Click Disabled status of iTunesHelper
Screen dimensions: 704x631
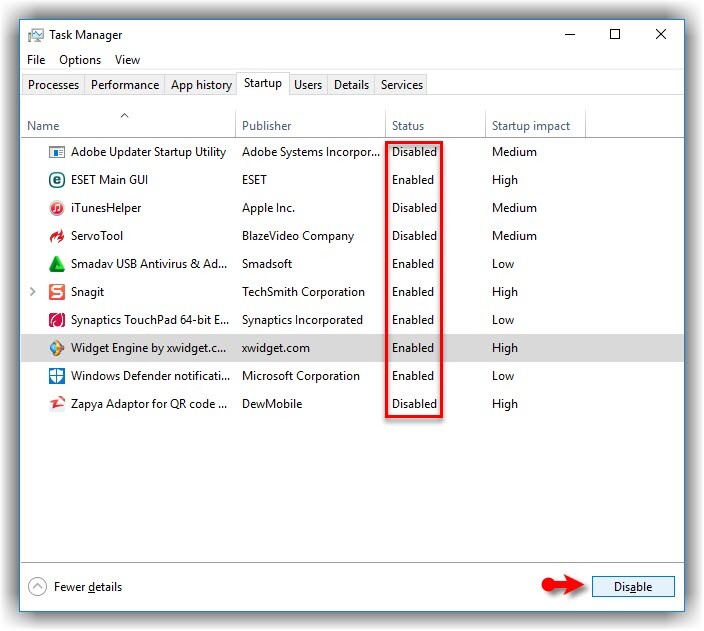[414, 208]
